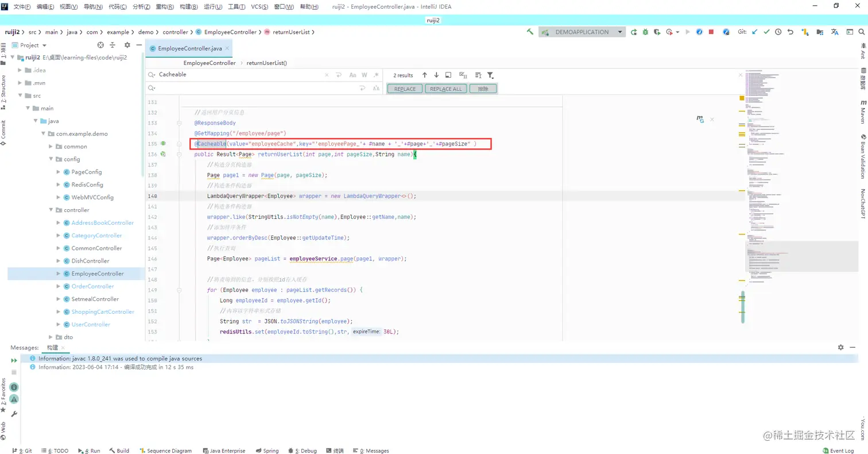Open the Event Log
This screenshot has width=868, height=454.
click(x=839, y=451)
